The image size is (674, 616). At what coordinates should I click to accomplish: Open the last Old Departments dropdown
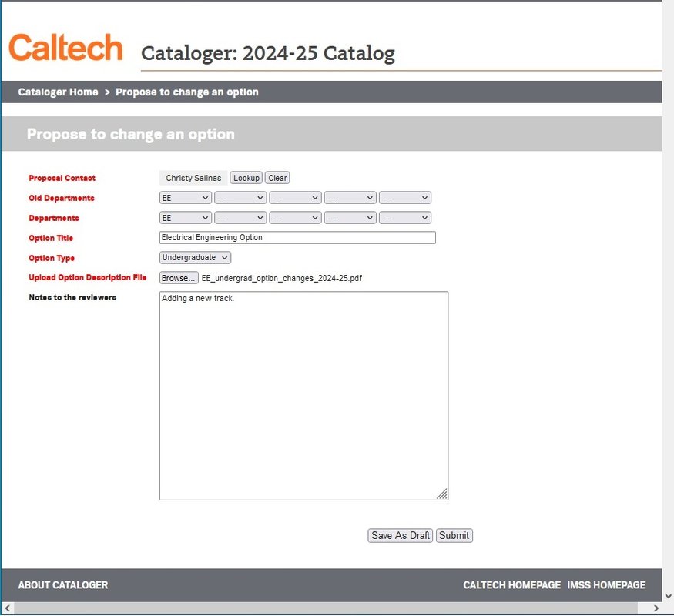tap(405, 198)
